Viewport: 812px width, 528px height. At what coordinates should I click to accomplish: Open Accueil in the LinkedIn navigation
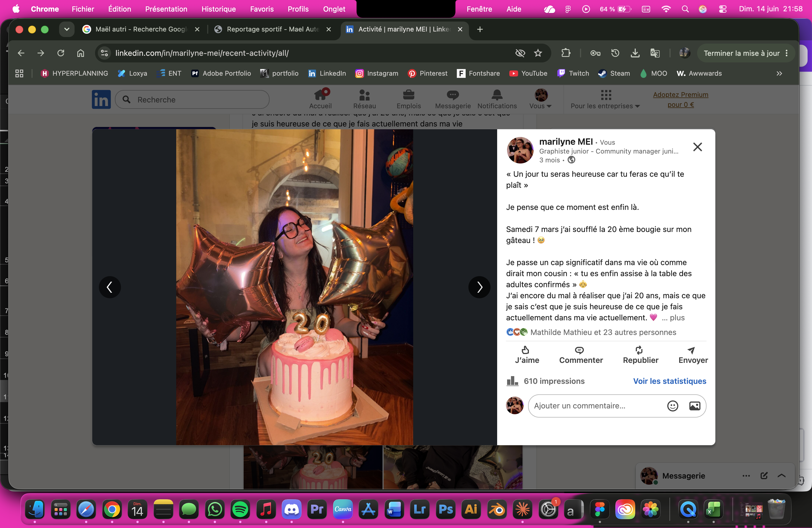pyautogui.click(x=320, y=99)
